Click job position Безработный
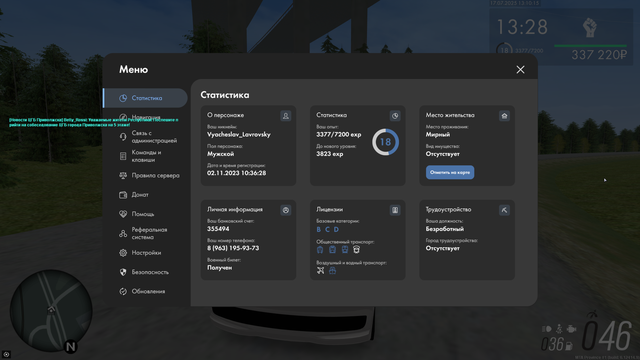 pyautogui.click(x=444, y=229)
